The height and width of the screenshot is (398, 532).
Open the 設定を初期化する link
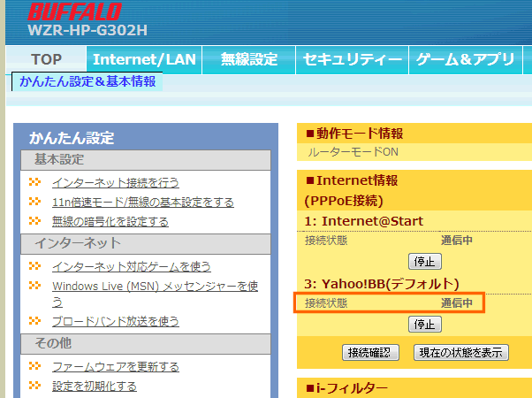[94, 386]
